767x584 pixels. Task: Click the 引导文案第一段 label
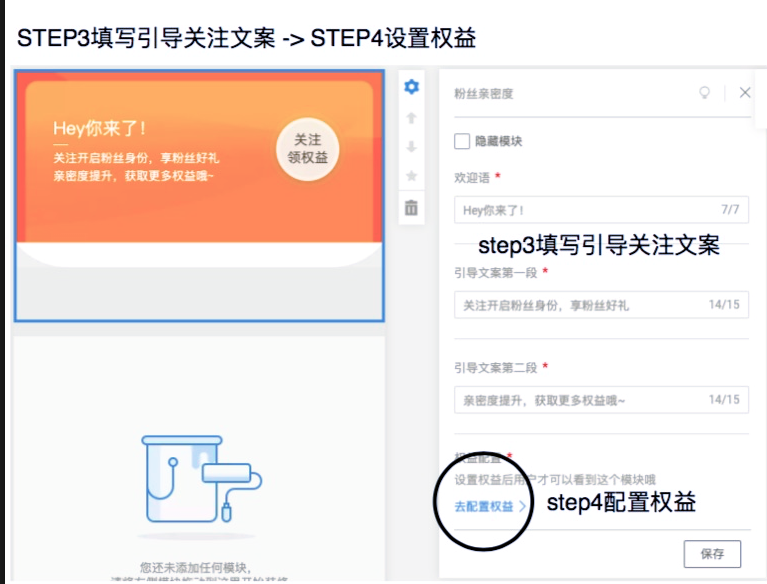[x=496, y=273]
